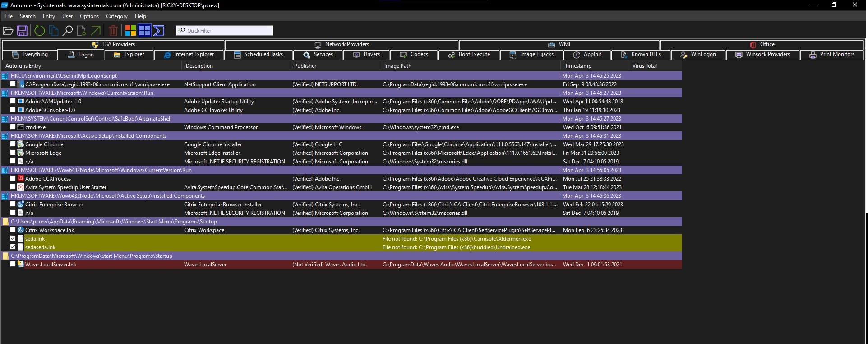Click the Quick Filter search box

tap(225, 31)
